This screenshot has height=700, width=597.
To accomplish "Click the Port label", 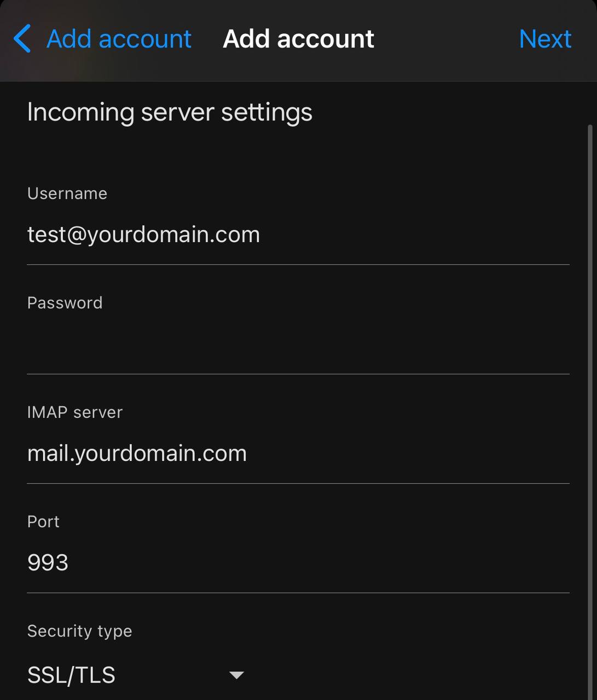I will (x=43, y=522).
